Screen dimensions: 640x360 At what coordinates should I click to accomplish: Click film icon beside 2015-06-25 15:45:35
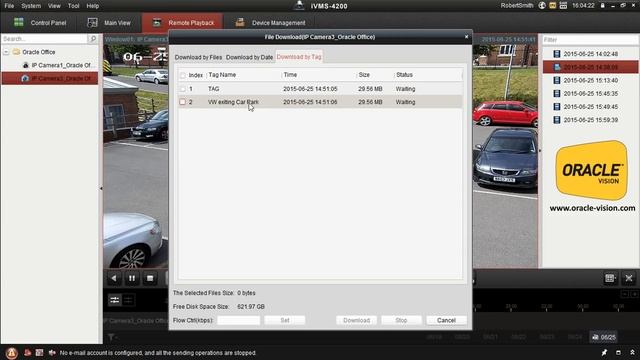[557, 93]
